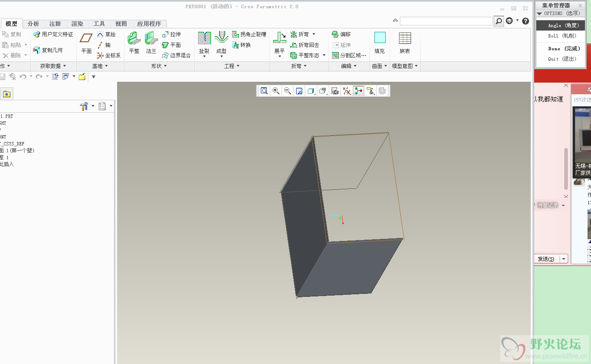Minimize the ribbon with the up chevron

coord(395,21)
